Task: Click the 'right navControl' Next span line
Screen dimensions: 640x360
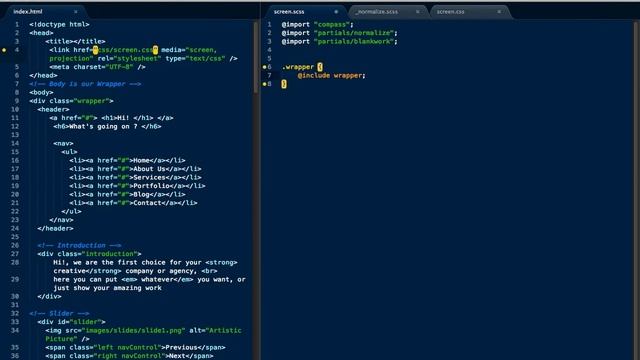Action: click(x=129, y=356)
